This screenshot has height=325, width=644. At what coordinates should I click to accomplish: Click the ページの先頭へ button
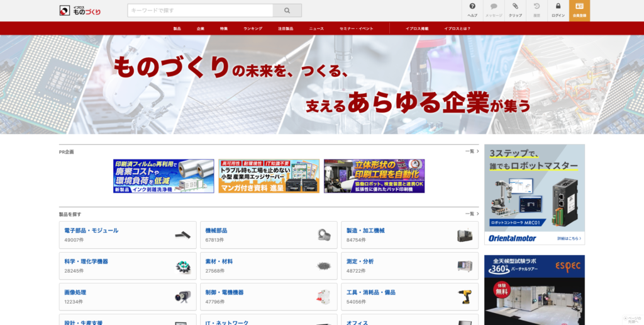click(632, 320)
